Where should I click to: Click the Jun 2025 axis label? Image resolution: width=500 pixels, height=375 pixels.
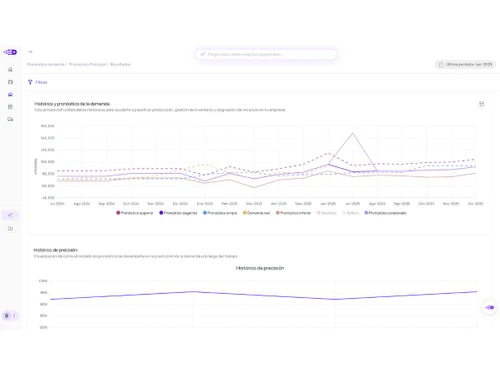tap(328, 203)
